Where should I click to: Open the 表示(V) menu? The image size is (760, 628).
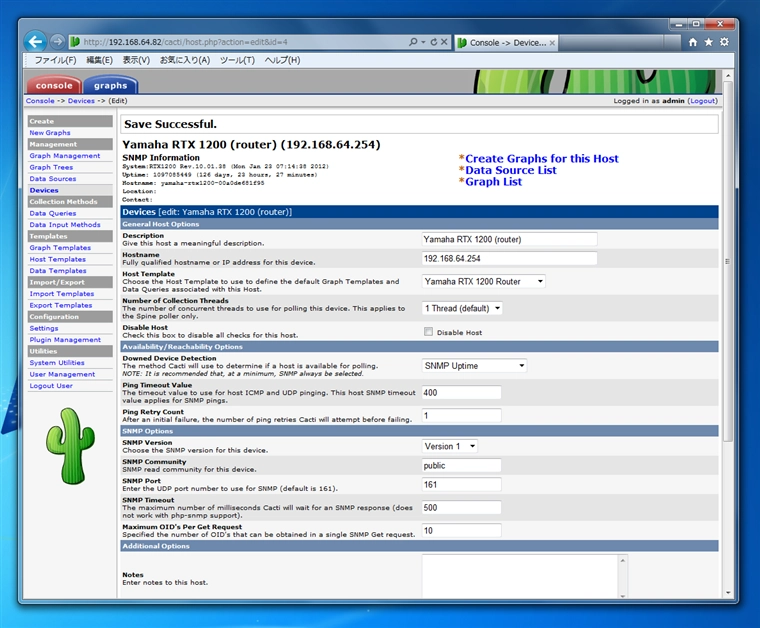(x=136, y=60)
